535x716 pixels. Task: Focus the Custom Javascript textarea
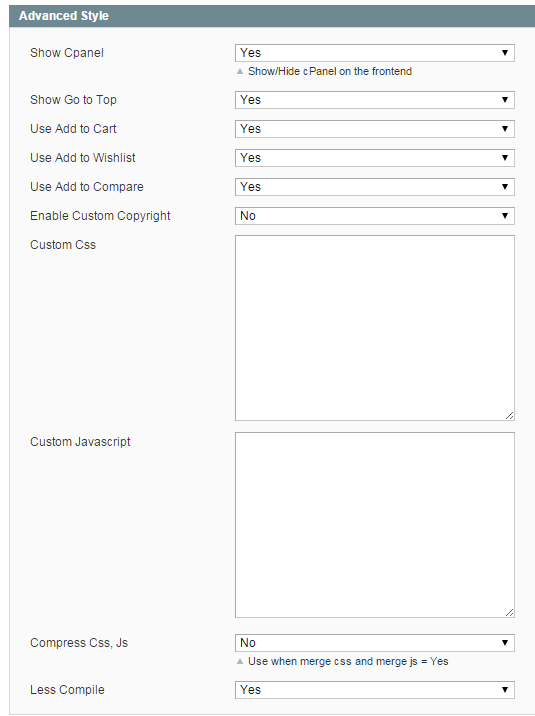tap(375, 525)
